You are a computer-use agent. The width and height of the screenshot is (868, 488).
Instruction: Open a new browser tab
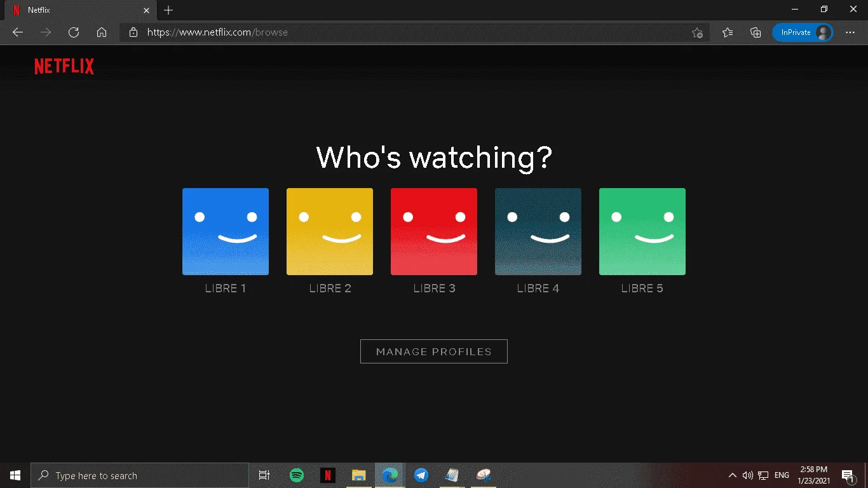(x=168, y=10)
